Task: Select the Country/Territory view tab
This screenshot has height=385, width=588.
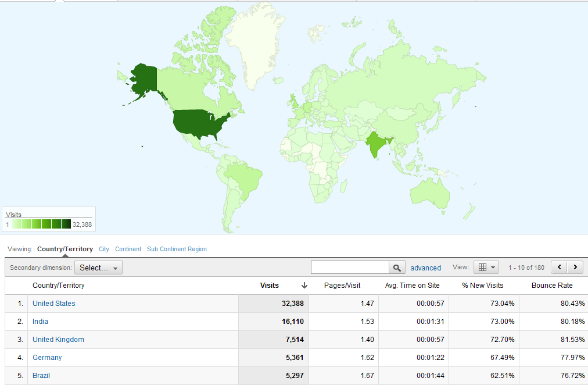Action: pos(65,249)
